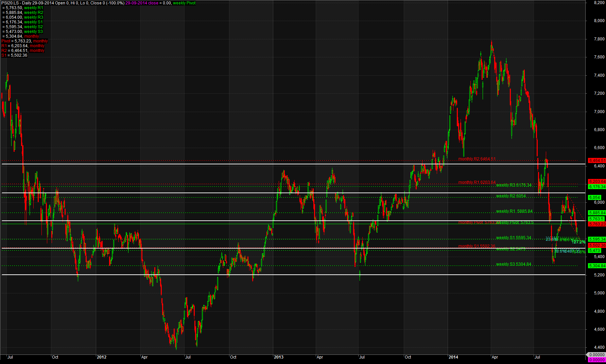
Task: Click legend row '= 5,595.34, weekly S2'
Action: (x=23, y=27)
